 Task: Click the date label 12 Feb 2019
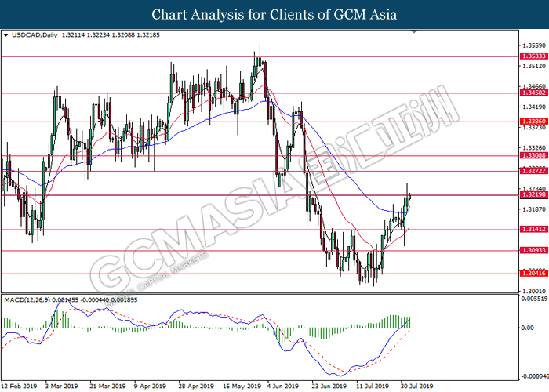pos(20,386)
